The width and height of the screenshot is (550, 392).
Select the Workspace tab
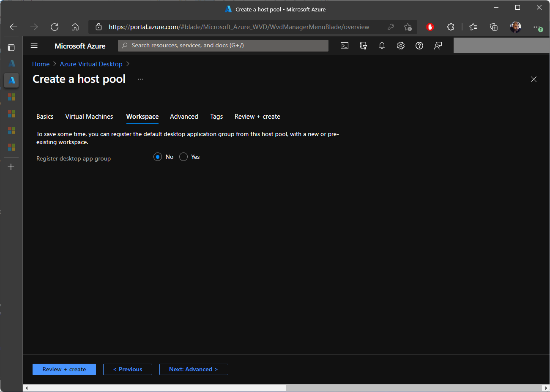coord(142,117)
